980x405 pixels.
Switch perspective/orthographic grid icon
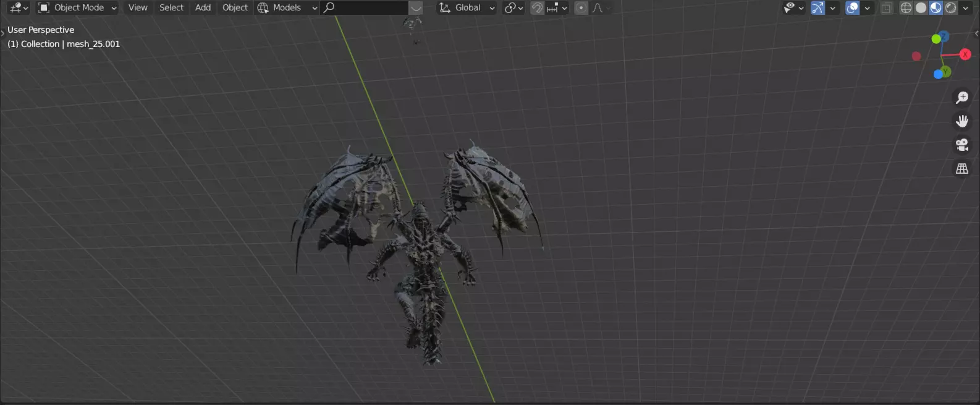pos(962,168)
